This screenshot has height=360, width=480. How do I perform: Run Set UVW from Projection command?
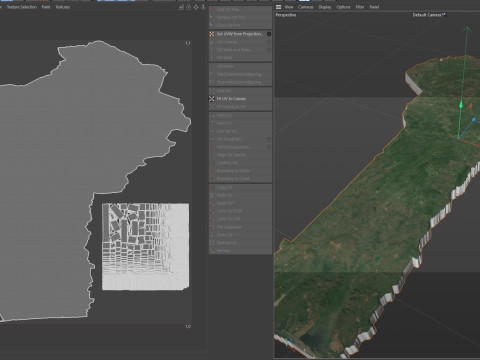click(239, 34)
